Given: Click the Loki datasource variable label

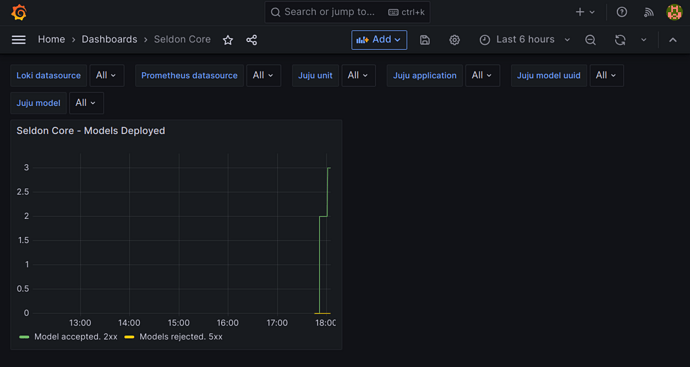Looking at the screenshot, I should 48,75.
